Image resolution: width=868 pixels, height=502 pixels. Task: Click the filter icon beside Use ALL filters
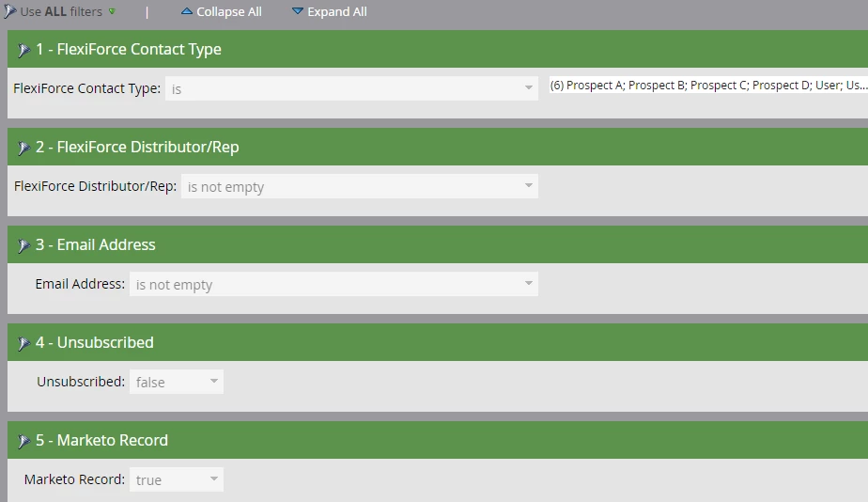(9, 11)
